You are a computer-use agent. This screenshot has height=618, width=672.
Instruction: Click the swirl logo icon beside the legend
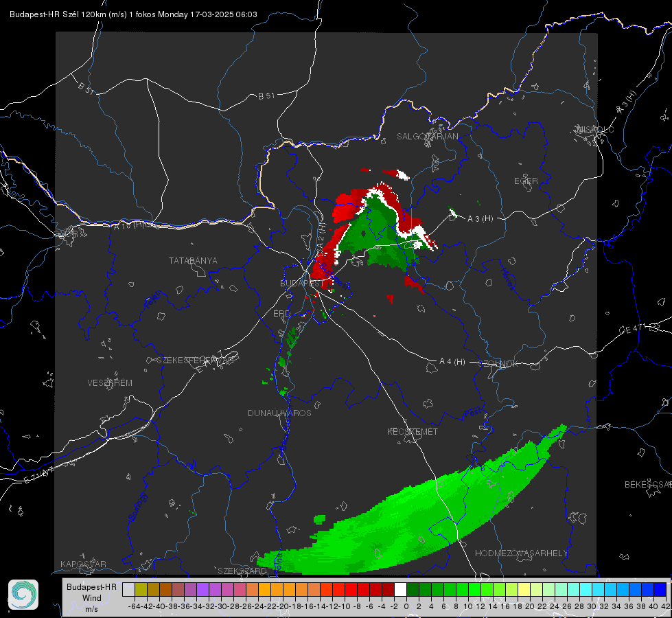click(23, 595)
